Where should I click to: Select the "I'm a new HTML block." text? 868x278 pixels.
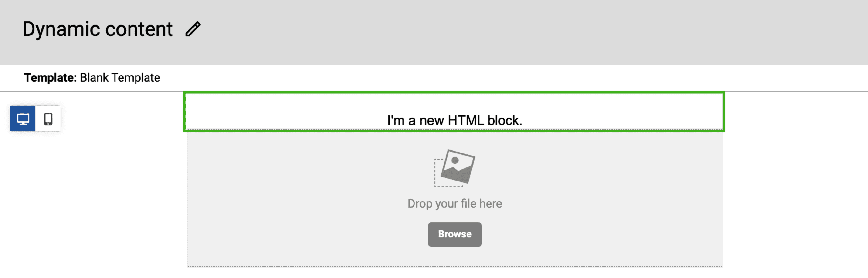click(x=454, y=120)
